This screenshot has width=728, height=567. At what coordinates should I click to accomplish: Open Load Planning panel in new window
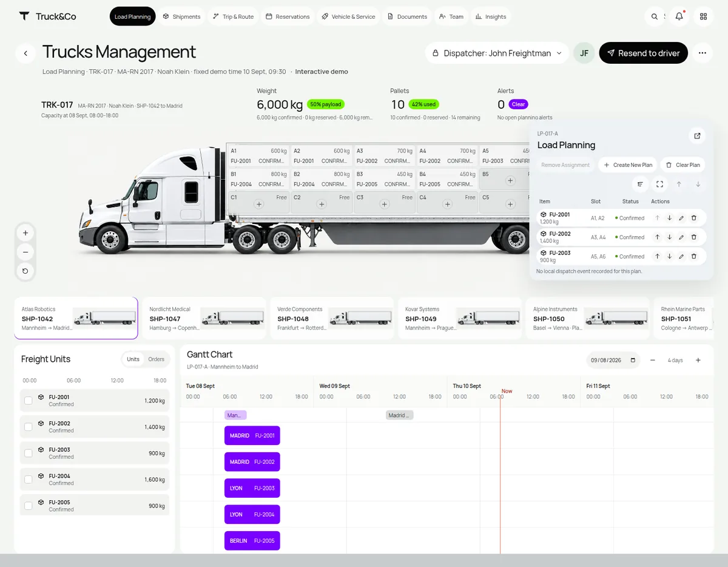[x=697, y=136]
